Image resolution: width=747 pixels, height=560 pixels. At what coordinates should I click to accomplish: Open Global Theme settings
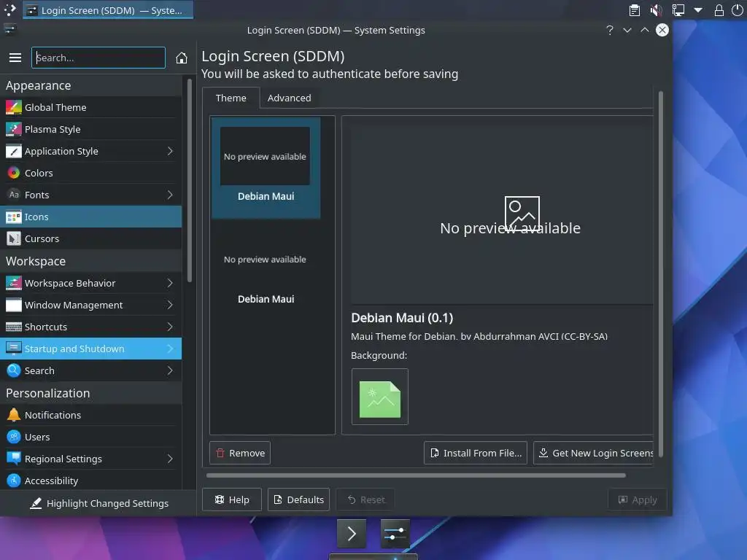click(91, 107)
